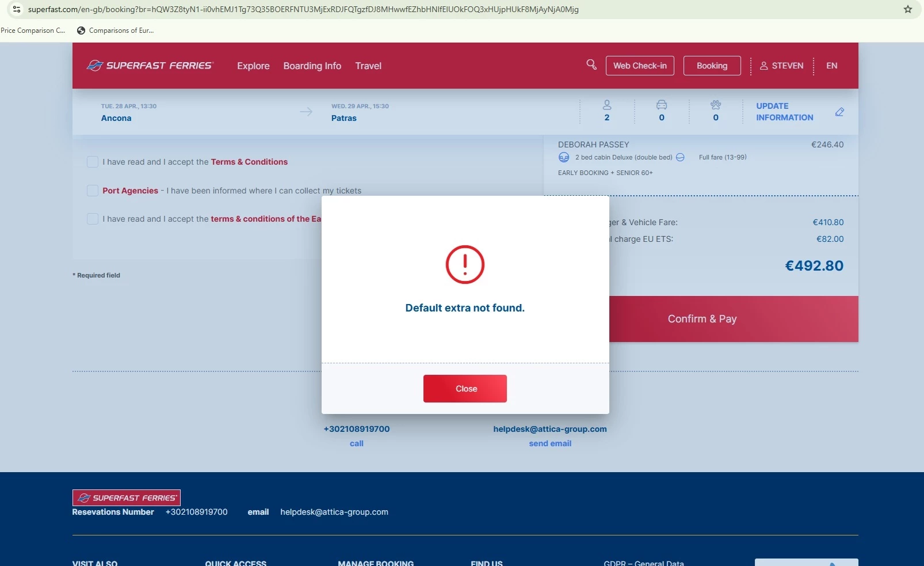924x566 pixels.
Task: Click the red exclamation warning icon
Action: point(465,264)
